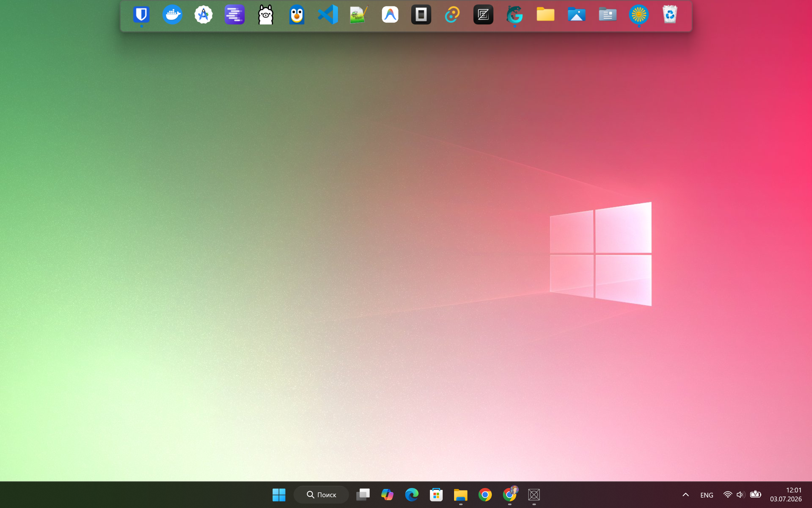Open the gray Documents folder in dock

(608, 15)
